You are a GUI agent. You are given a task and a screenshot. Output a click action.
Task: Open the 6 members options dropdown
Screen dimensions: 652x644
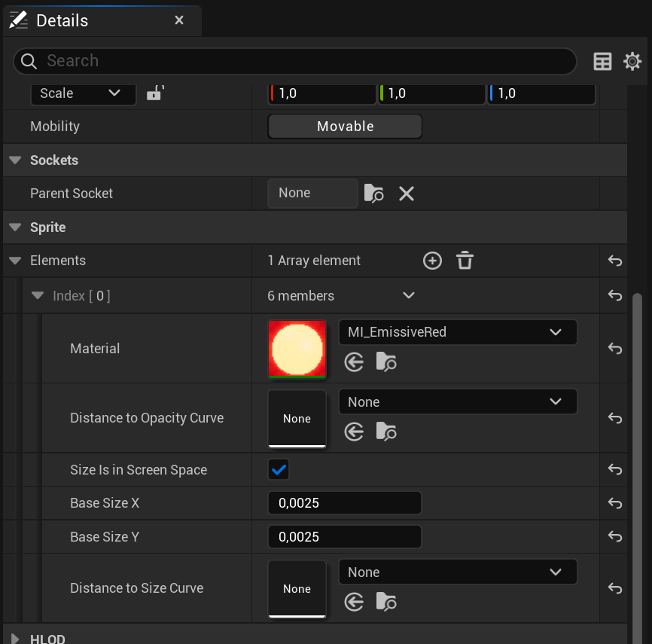pos(409,295)
